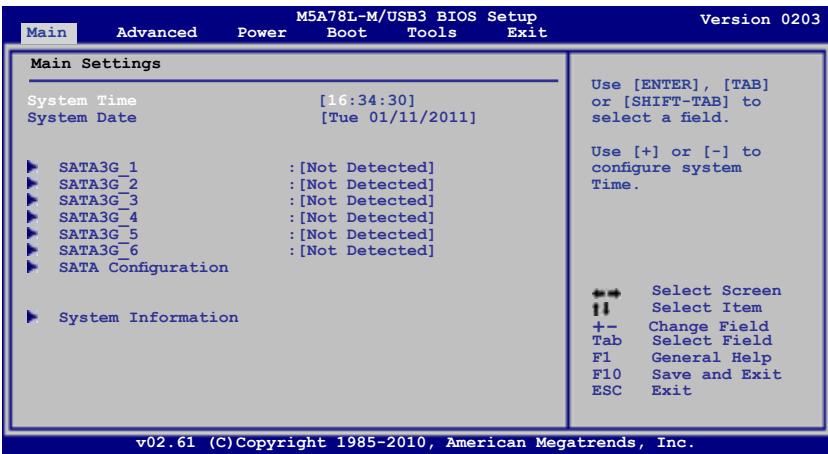The height and width of the screenshot is (454, 828).
Task: Open the SATA3G_1 entry
Action: [x=98, y=167]
